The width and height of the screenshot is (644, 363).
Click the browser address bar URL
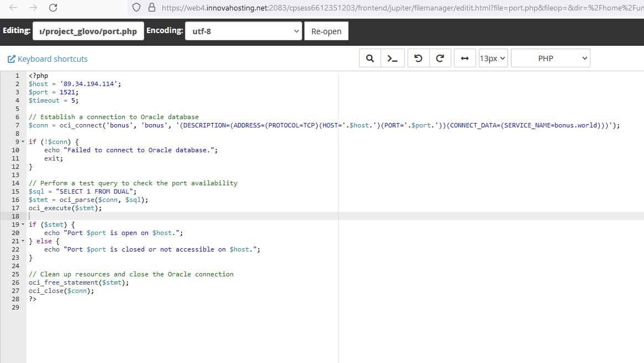402,7
